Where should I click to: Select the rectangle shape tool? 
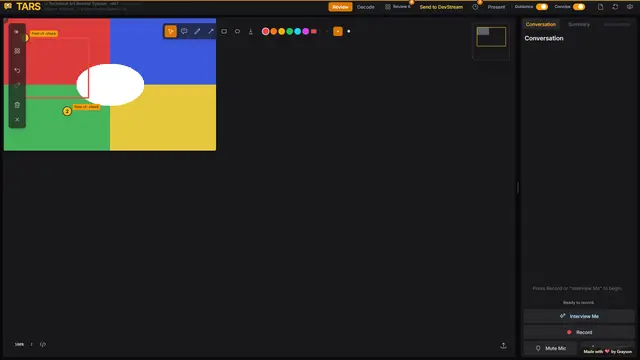pos(224,31)
